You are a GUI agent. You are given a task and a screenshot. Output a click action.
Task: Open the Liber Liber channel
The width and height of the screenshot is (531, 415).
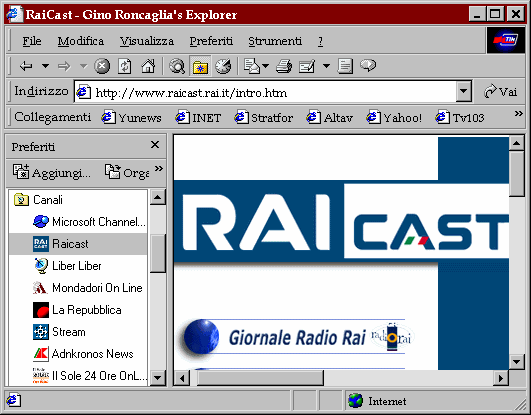click(x=68, y=266)
